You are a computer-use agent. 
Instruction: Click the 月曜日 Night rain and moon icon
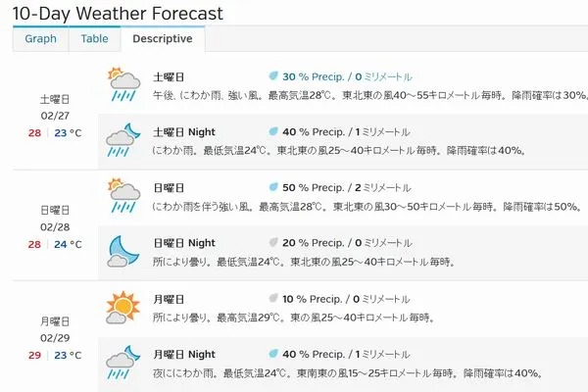click(x=123, y=363)
